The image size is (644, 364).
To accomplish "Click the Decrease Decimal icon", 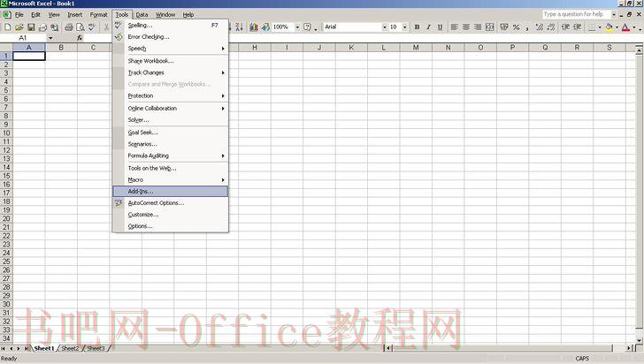I will [x=551, y=27].
